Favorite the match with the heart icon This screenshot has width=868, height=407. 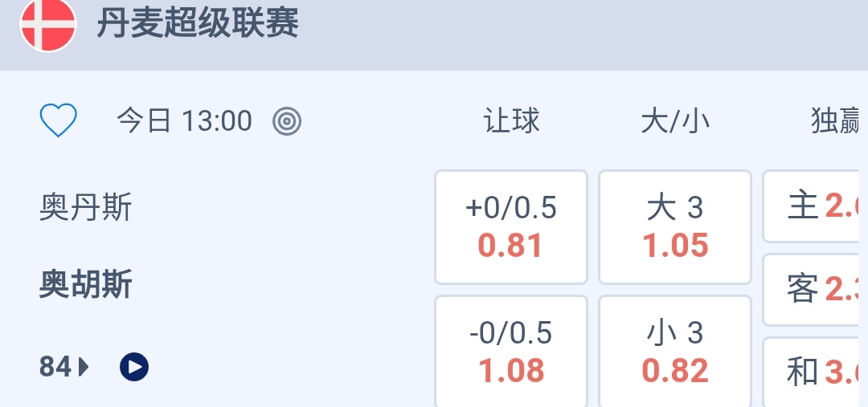[x=59, y=121]
